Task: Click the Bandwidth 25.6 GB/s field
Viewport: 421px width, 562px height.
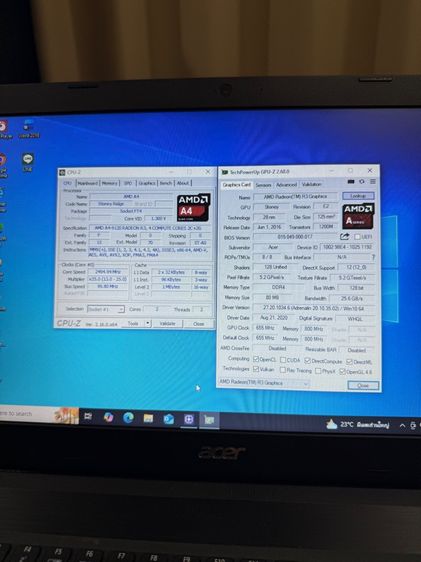Action: pos(353,298)
